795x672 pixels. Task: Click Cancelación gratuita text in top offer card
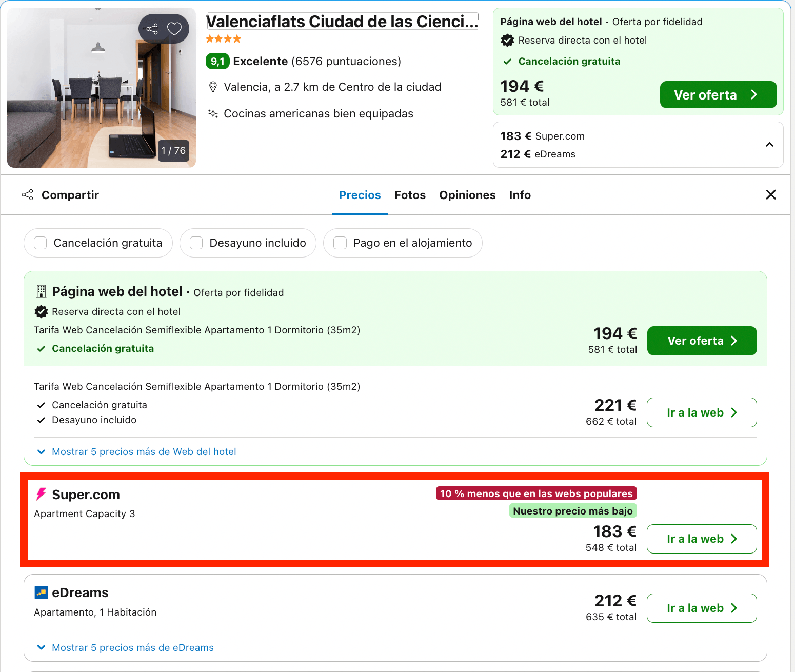569,62
